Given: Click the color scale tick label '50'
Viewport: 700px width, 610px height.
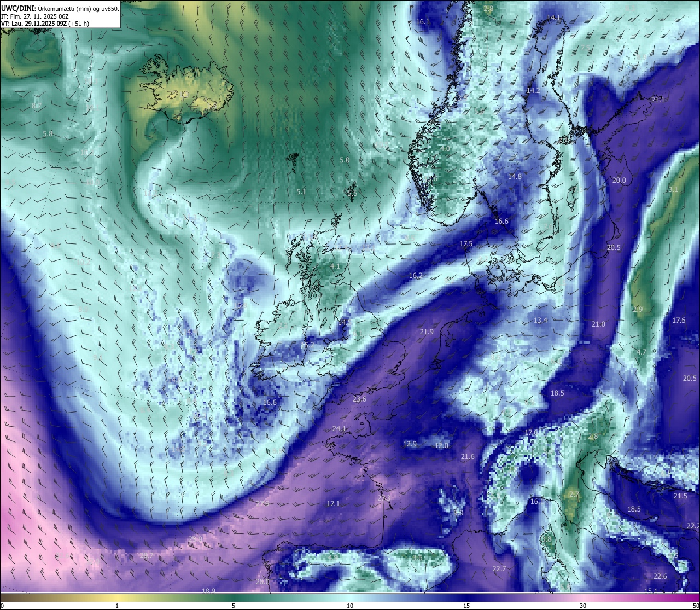Looking at the screenshot, I should pos(695,606).
